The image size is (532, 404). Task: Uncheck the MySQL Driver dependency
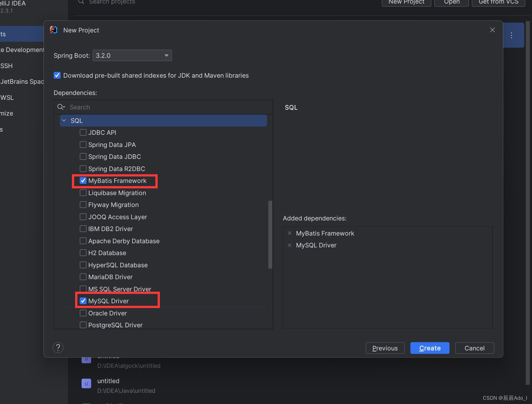pyautogui.click(x=83, y=301)
